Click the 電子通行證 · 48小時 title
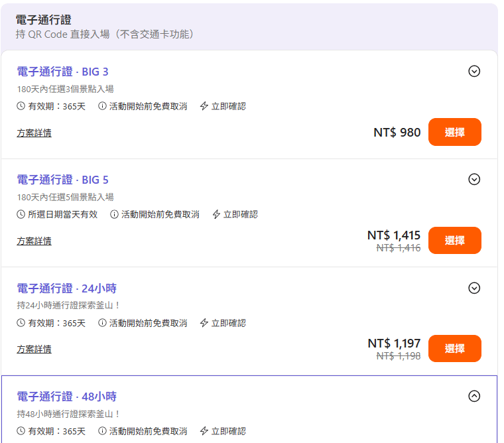 click(x=66, y=397)
